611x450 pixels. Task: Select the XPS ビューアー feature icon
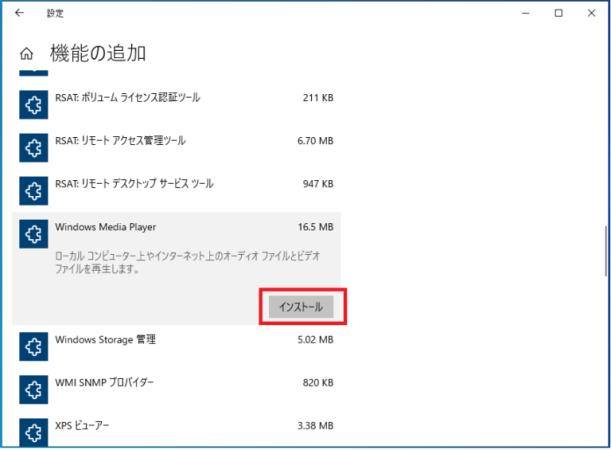point(34,432)
